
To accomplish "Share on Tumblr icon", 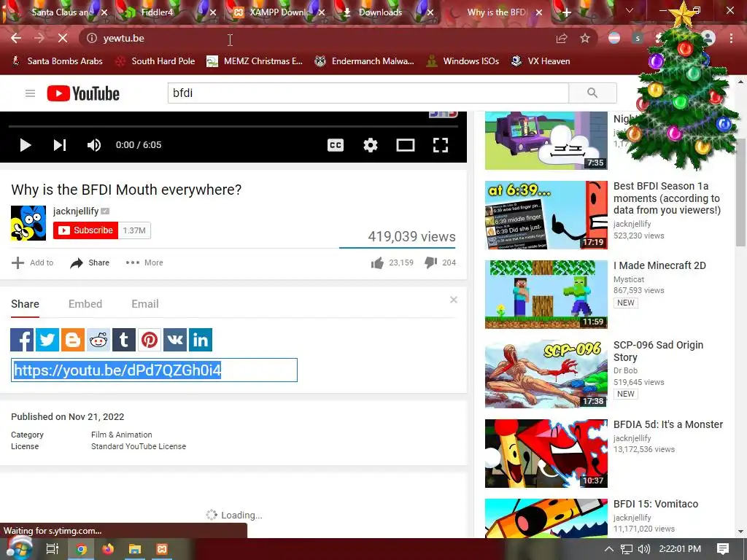I will pos(124,340).
